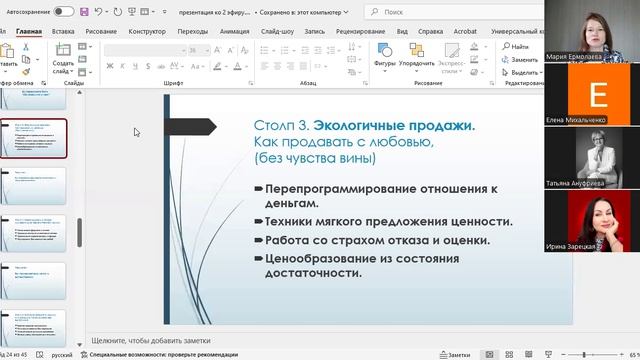Click the numbered list icon

284,50
